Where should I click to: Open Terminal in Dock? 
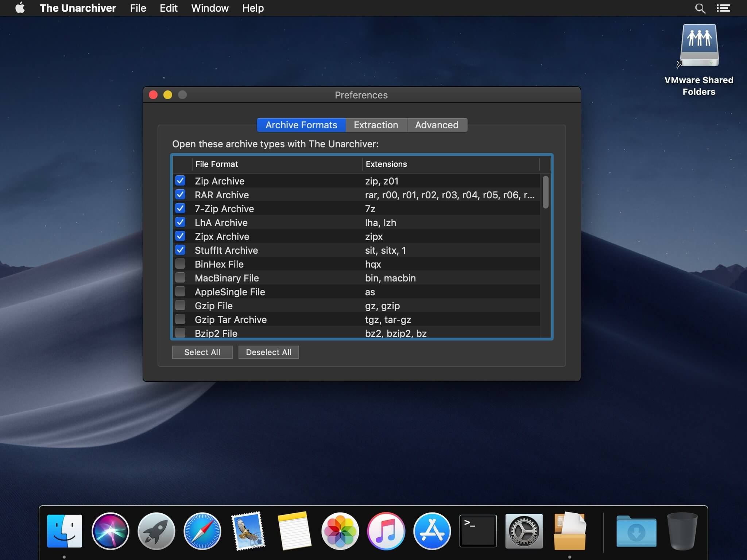tap(478, 531)
